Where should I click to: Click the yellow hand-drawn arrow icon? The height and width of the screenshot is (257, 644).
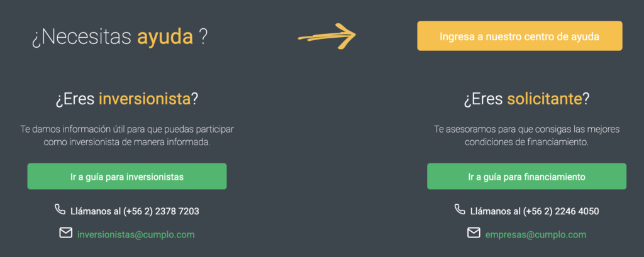pyautogui.click(x=327, y=35)
